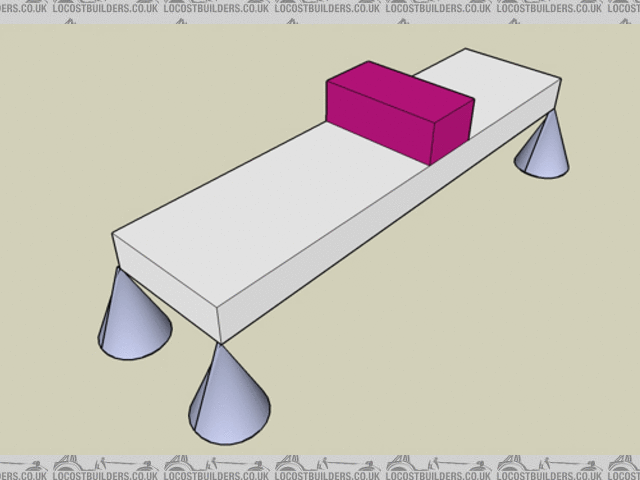Select the magenta box's upper-left top corner
Image resolution: width=640 pixels, height=480 pixels.
coord(368,62)
